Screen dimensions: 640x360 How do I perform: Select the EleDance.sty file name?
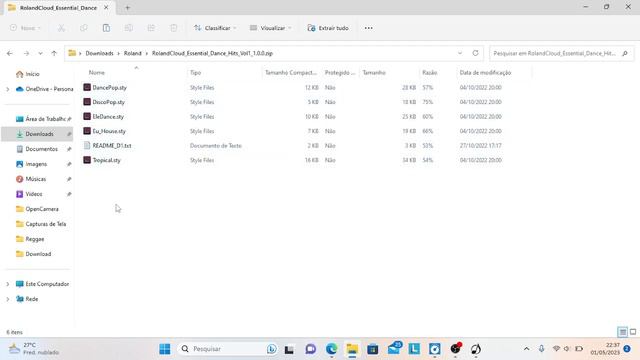coord(108,116)
